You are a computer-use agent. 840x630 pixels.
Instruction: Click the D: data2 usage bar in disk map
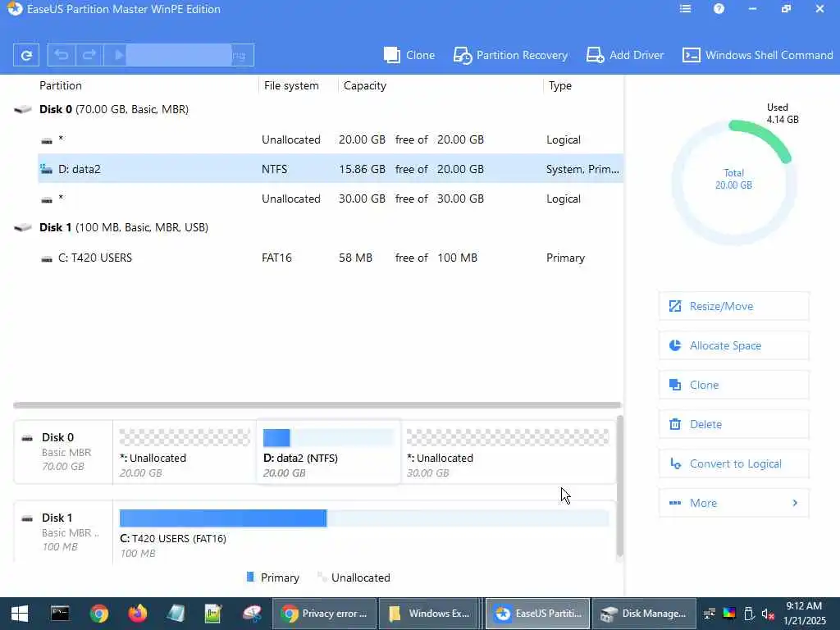[328, 438]
